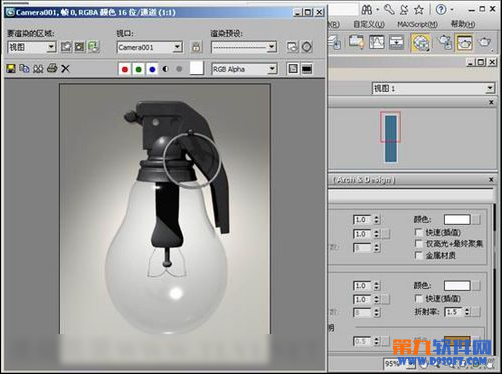Toggle the blue channel display
Viewport: 503px width, 374px height.
[152, 69]
